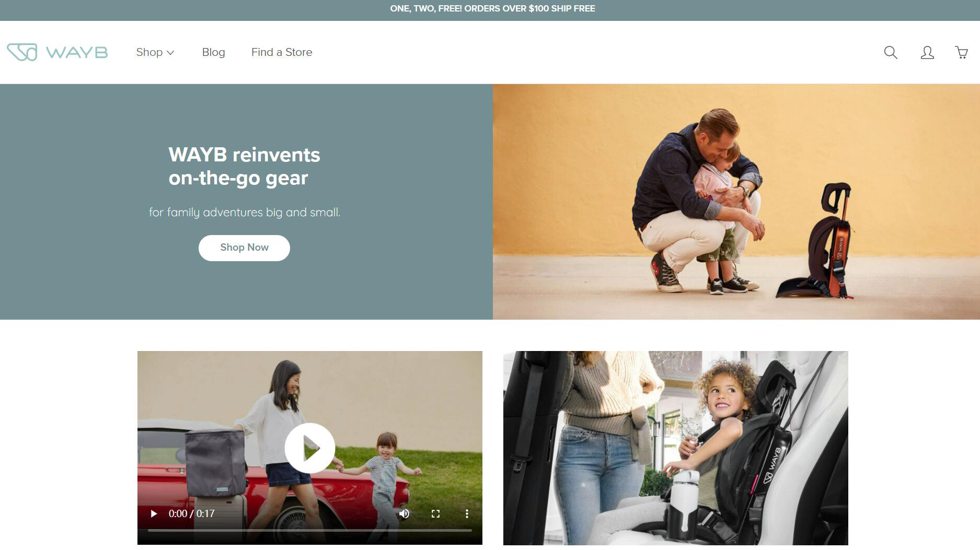Click the 0:00 / 0:17 video time display
980x550 pixels.
[191, 514]
